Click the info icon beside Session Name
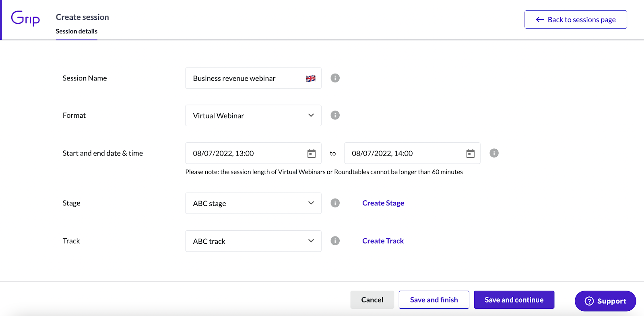 [x=335, y=78]
